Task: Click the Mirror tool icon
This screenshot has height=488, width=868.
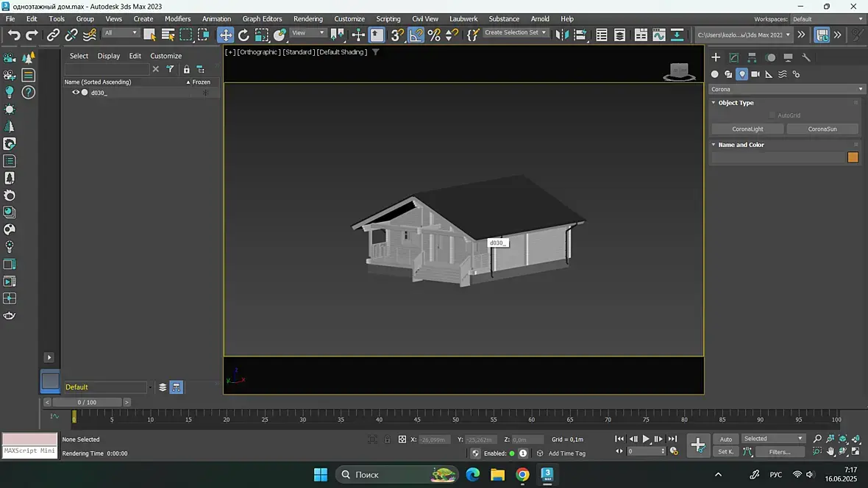Action: (x=562, y=35)
